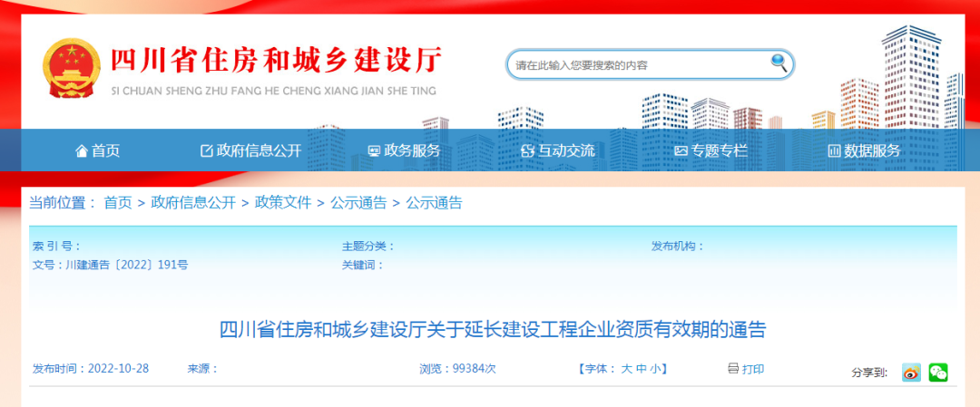Type in the site search box

(640, 65)
